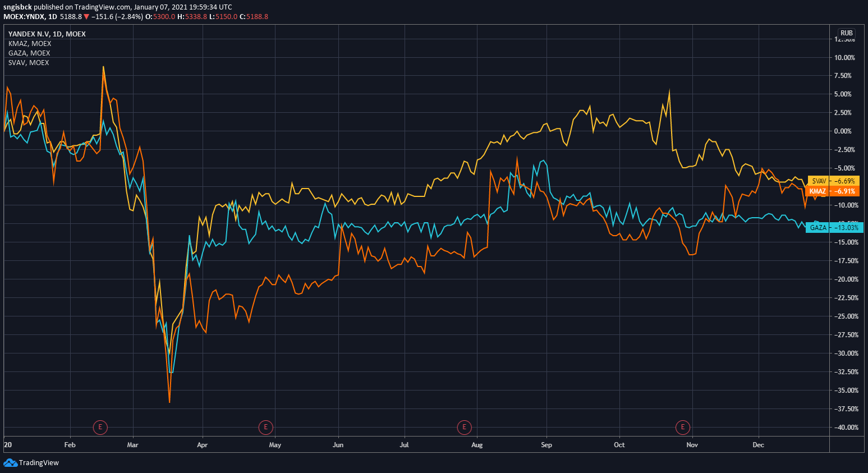Click the Mar label on time axis
The width and height of the screenshot is (868, 473).
coord(132,445)
